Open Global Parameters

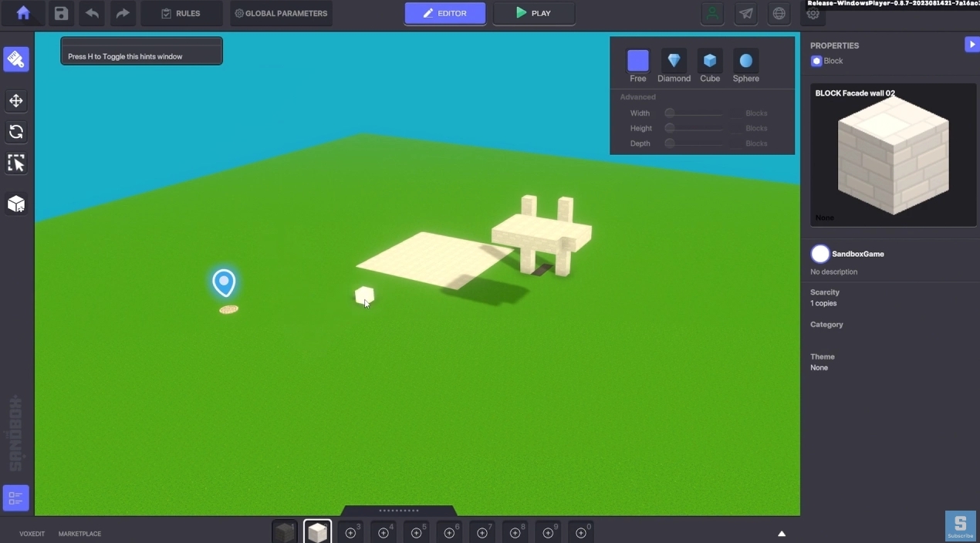point(281,13)
